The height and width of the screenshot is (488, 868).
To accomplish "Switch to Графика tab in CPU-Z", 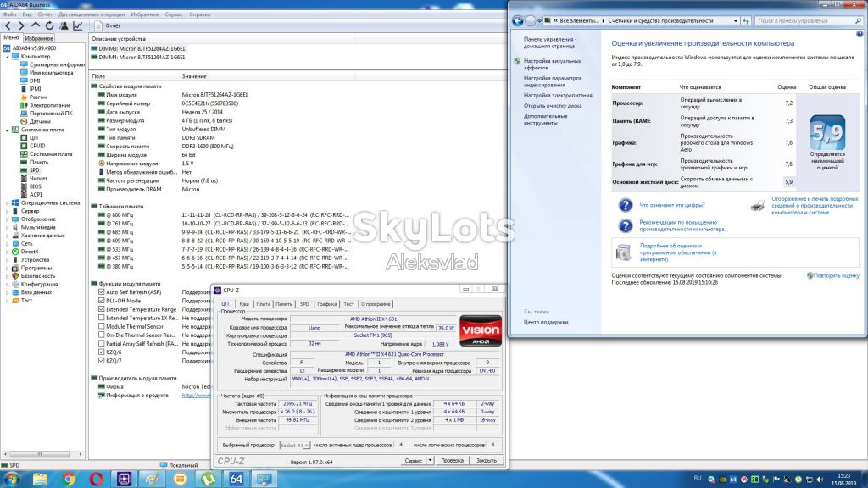I will (327, 304).
